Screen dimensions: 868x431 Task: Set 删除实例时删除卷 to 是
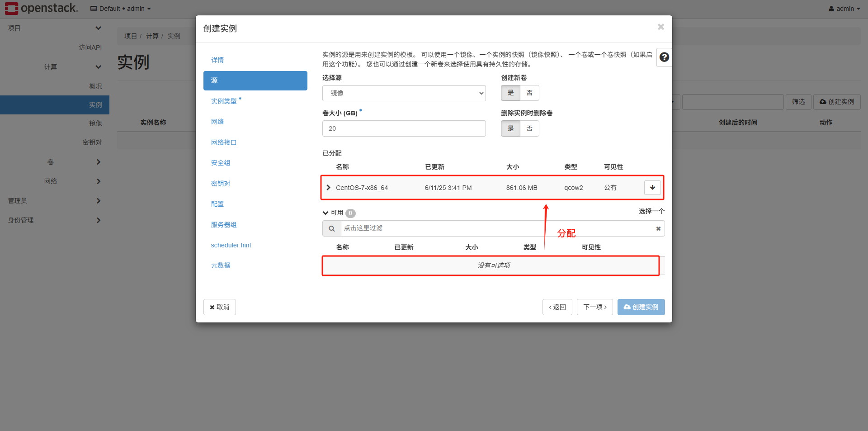pos(510,128)
